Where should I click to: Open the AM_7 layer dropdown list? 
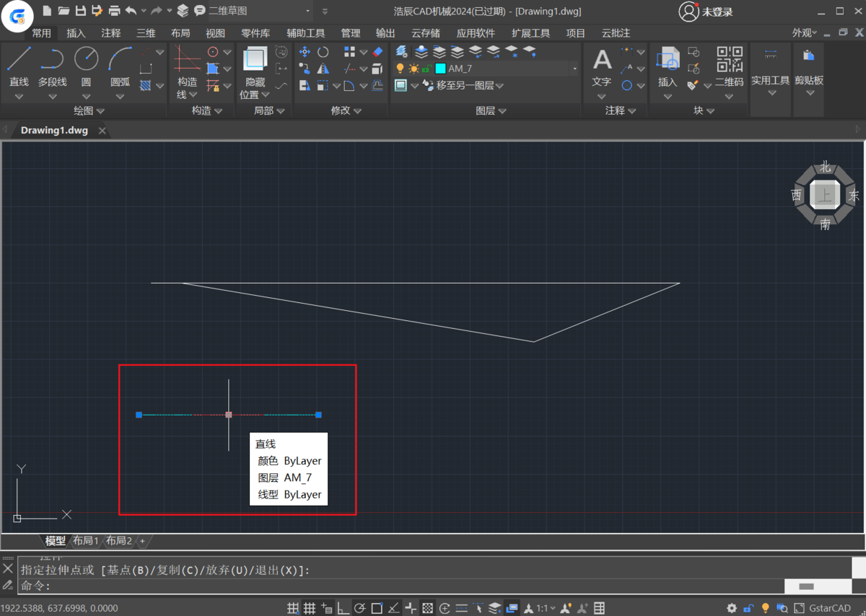[574, 69]
